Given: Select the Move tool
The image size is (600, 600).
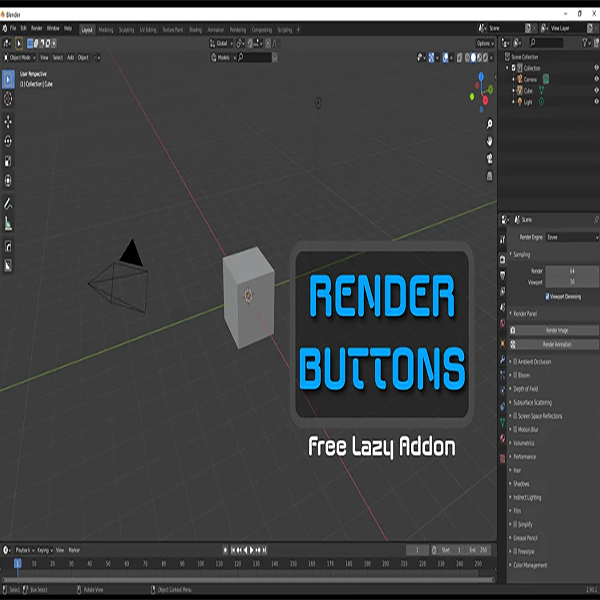Looking at the screenshot, I should (8, 122).
